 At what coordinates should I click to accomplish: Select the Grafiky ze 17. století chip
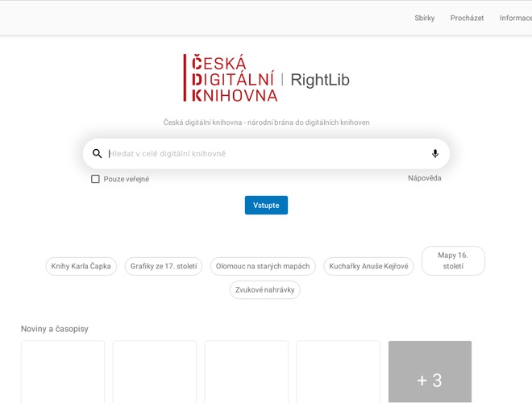pos(164,266)
